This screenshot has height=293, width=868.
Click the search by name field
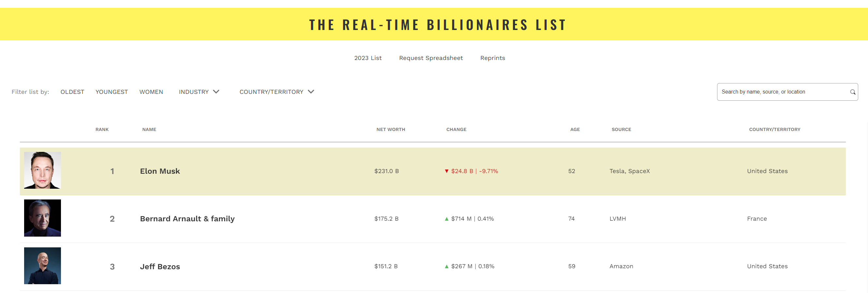coord(782,92)
